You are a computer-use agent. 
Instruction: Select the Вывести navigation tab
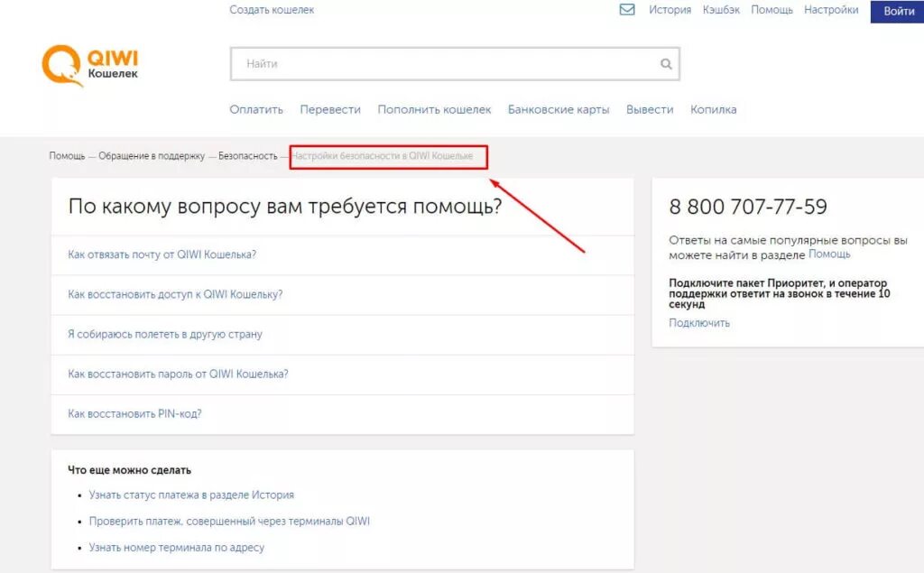[650, 110]
